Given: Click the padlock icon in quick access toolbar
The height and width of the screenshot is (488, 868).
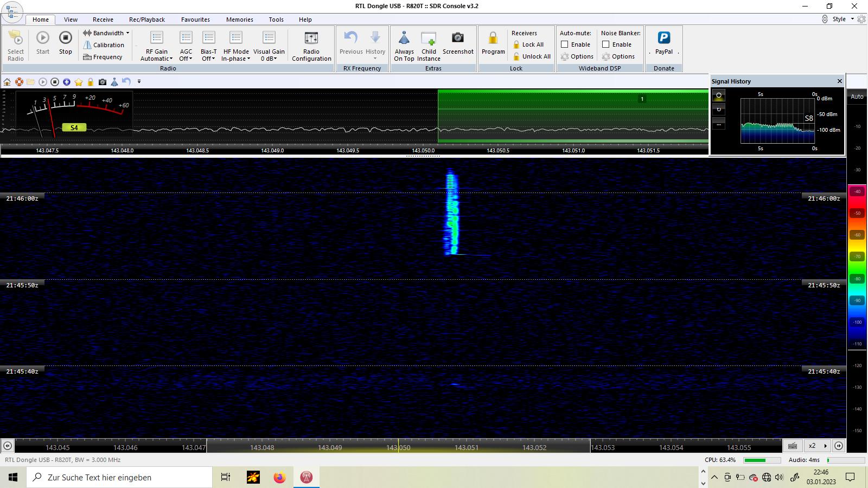Looking at the screenshot, I should (x=91, y=82).
